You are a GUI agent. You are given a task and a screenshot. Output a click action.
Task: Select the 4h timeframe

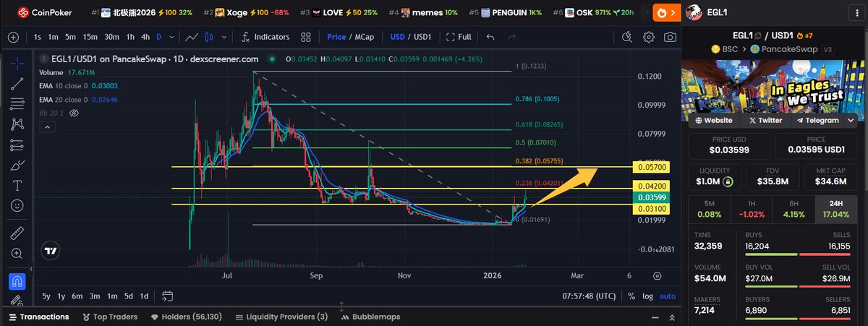[145, 37]
